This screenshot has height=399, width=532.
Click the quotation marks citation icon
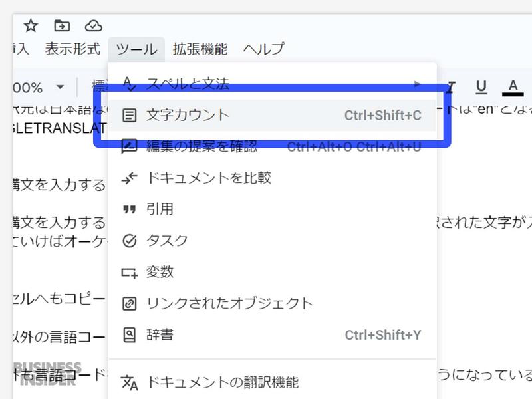(129, 209)
